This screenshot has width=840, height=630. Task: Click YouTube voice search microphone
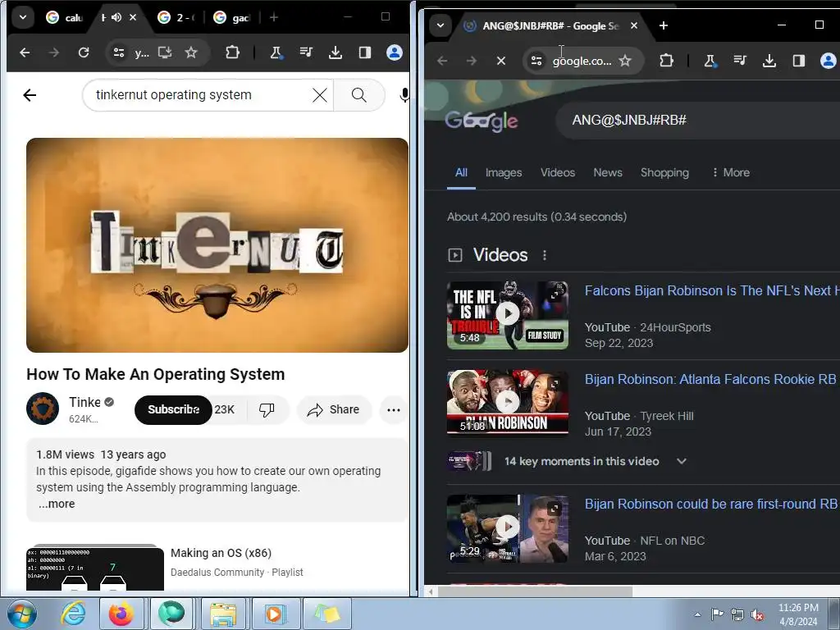click(404, 95)
